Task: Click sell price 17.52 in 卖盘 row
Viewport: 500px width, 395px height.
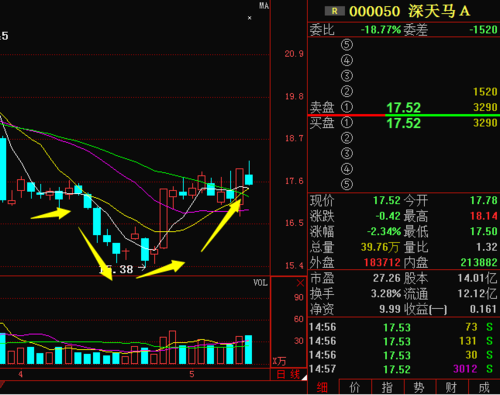Action: click(x=404, y=107)
